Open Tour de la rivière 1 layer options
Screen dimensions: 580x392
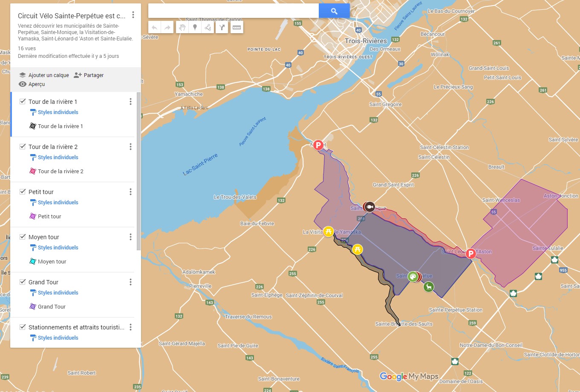[x=130, y=102]
